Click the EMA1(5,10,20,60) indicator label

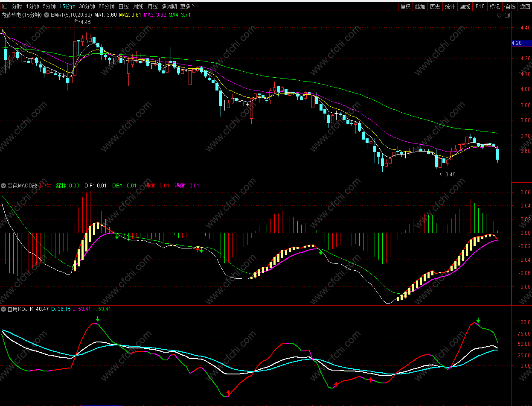point(71,15)
